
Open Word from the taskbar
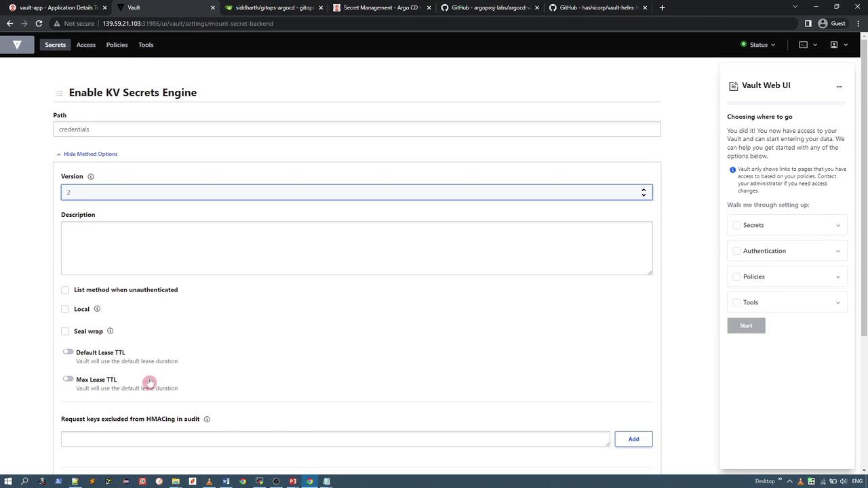(x=226, y=482)
